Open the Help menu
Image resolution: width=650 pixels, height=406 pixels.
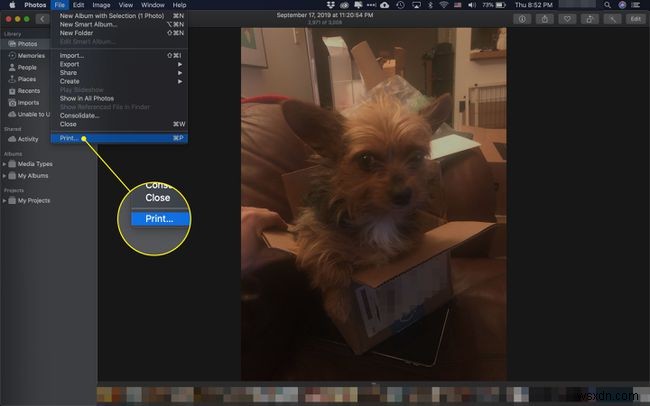179,5
